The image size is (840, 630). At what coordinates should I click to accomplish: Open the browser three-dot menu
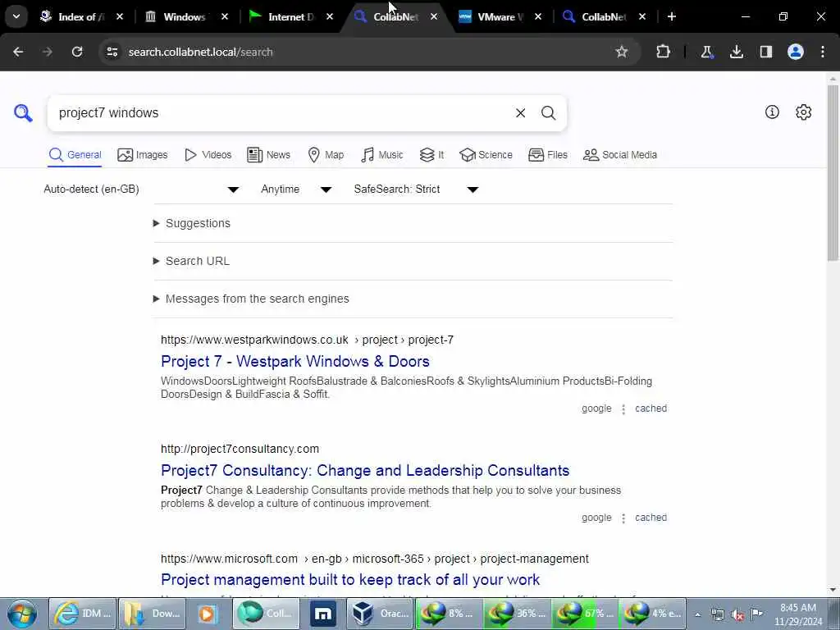822,52
